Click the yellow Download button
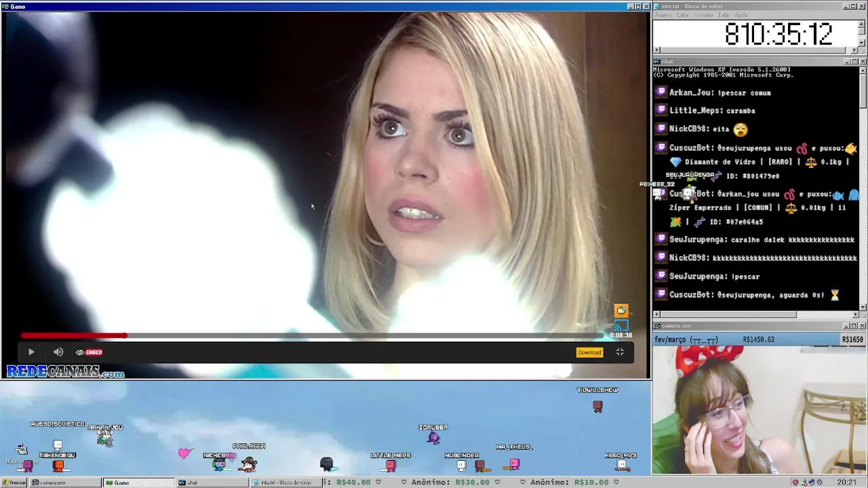The image size is (868, 488). tap(589, 352)
